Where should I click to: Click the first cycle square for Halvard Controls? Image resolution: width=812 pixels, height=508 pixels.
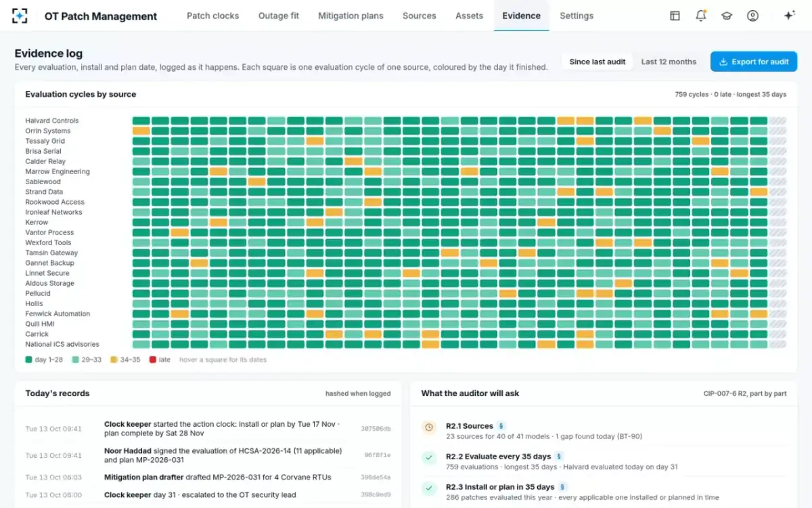[x=141, y=121]
